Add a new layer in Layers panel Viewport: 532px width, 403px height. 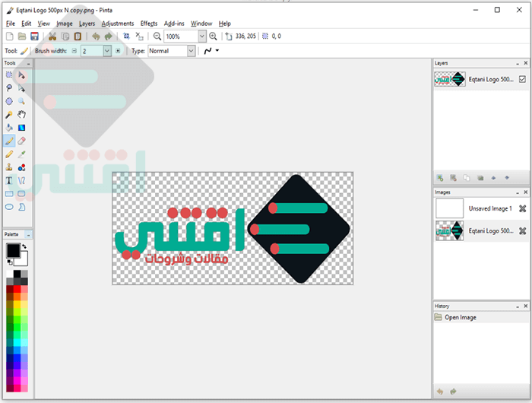click(x=440, y=178)
